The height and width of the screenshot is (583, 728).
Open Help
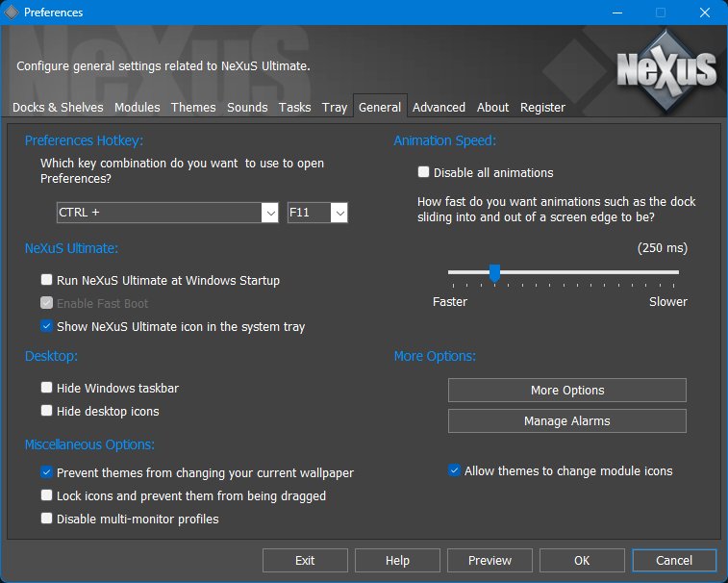click(x=397, y=560)
